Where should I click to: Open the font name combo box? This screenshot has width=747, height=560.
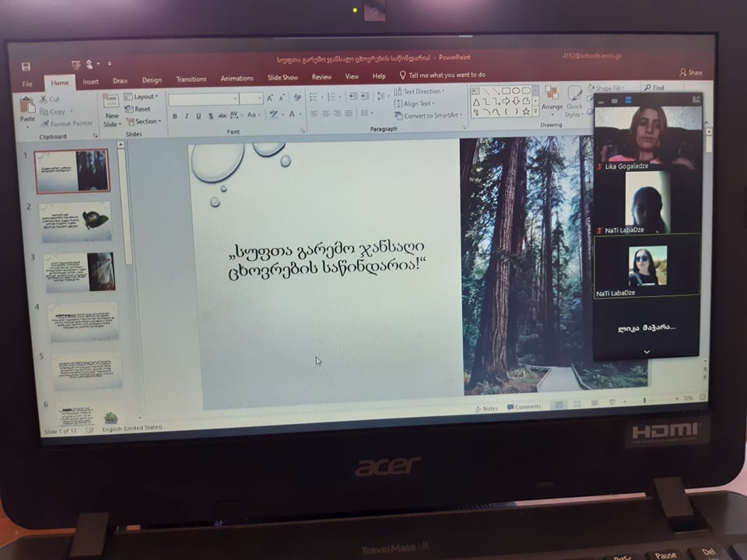(203, 99)
